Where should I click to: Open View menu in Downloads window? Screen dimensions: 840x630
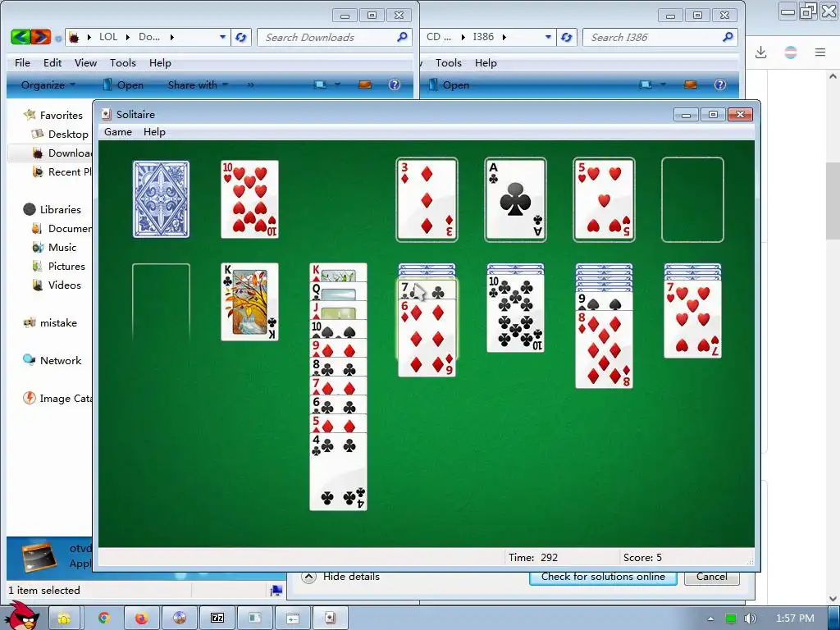(x=85, y=62)
